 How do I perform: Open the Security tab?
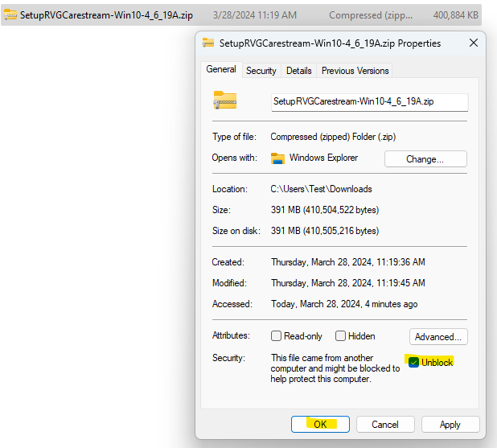click(261, 71)
